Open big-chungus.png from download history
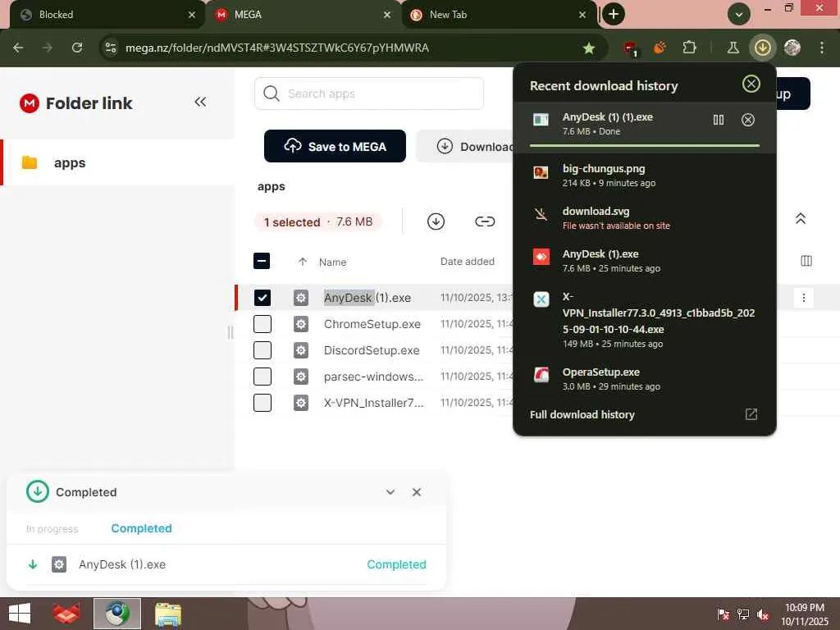Viewport: 840px width, 630px height. pyautogui.click(x=645, y=176)
